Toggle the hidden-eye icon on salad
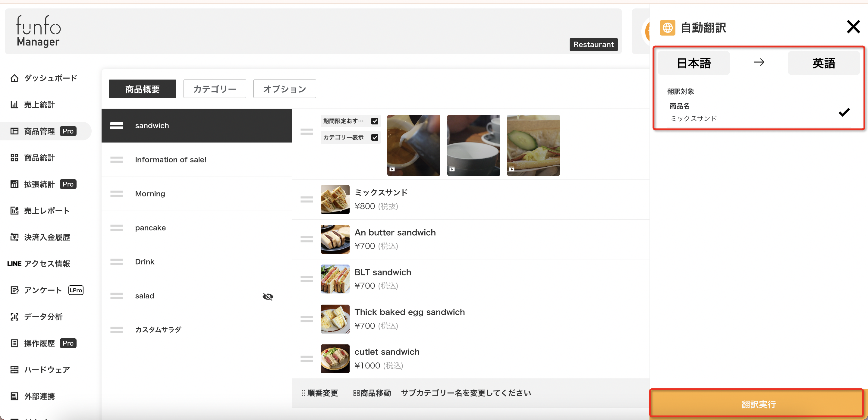 (x=268, y=296)
